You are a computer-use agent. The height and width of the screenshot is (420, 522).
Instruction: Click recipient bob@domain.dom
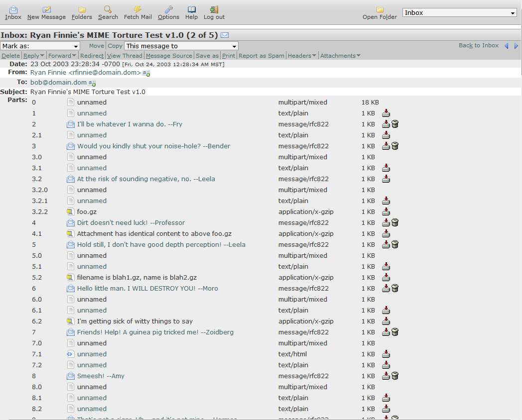tap(59, 82)
